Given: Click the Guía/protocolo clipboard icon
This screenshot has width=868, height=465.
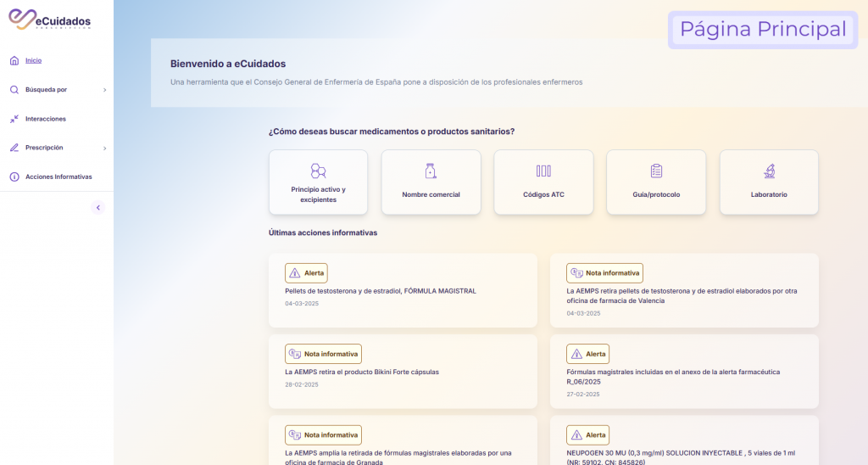Looking at the screenshot, I should (x=657, y=171).
